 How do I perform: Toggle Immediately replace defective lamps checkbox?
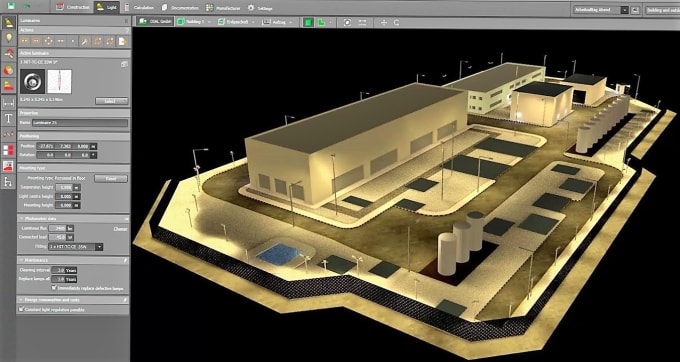coord(54,288)
